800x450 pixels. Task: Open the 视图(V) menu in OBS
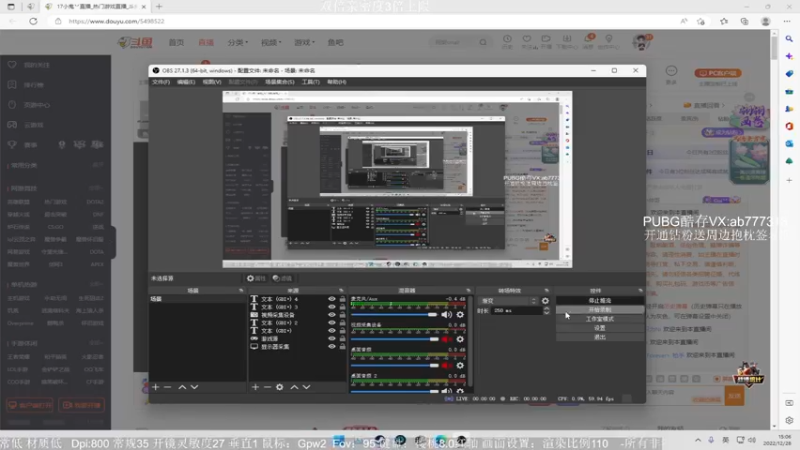click(212, 82)
